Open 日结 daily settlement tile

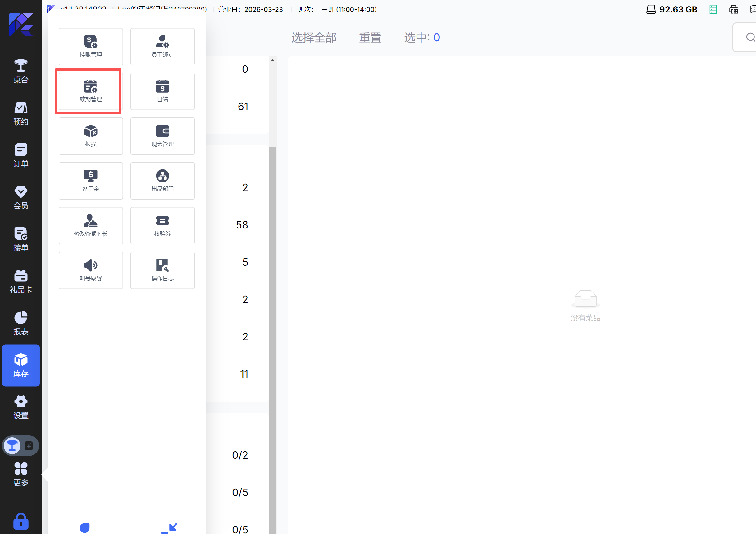162,91
